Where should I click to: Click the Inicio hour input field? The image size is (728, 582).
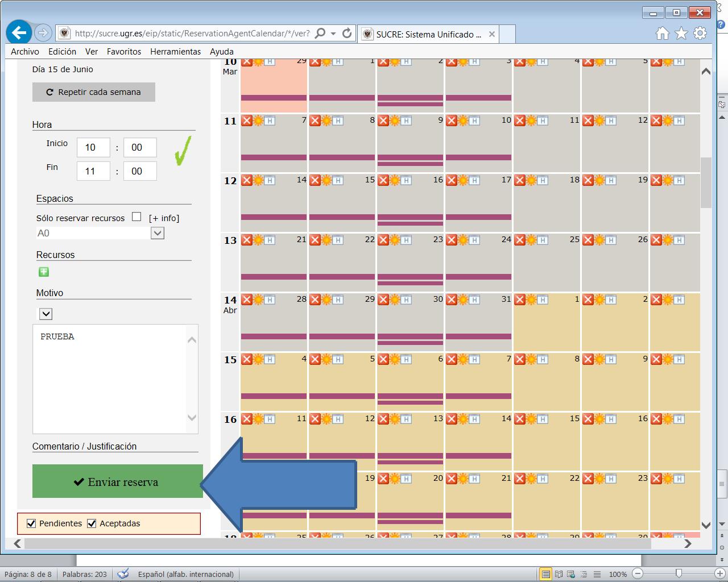pos(93,148)
